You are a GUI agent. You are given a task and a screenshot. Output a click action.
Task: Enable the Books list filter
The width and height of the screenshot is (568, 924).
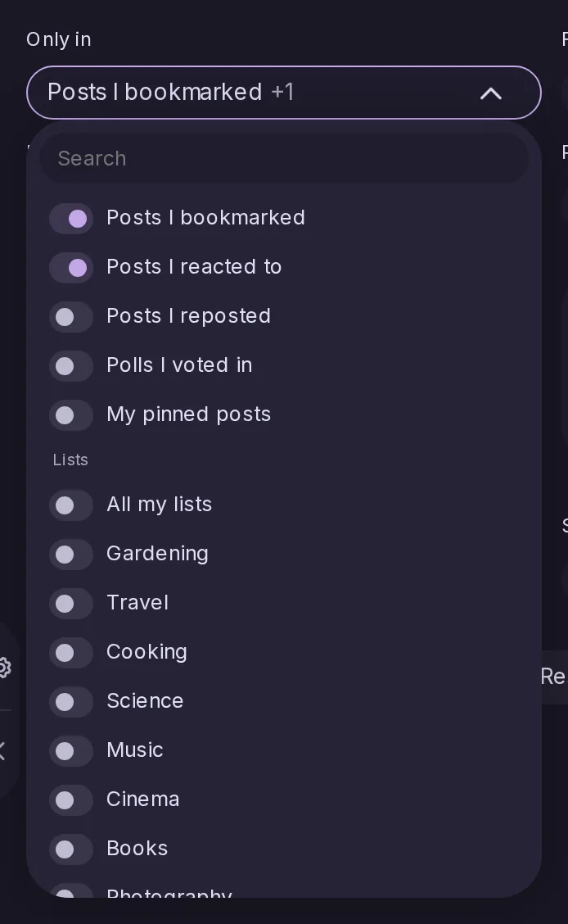click(71, 849)
